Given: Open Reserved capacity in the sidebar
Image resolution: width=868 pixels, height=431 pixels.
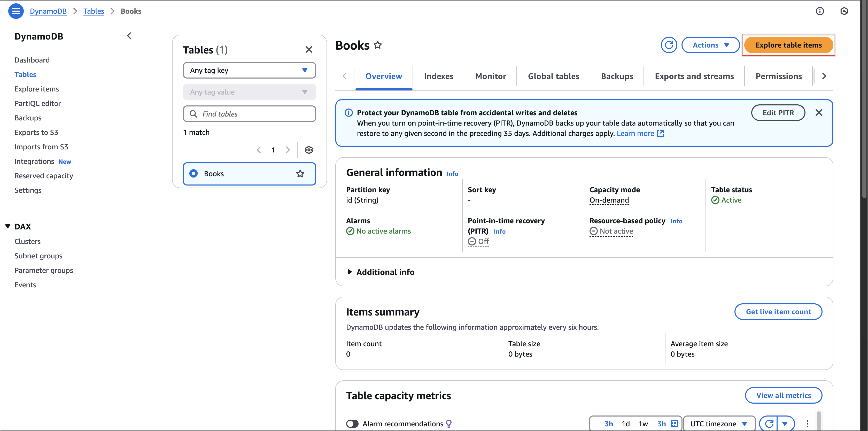Looking at the screenshot, I should pyautogui.click(x=44, y=176).
